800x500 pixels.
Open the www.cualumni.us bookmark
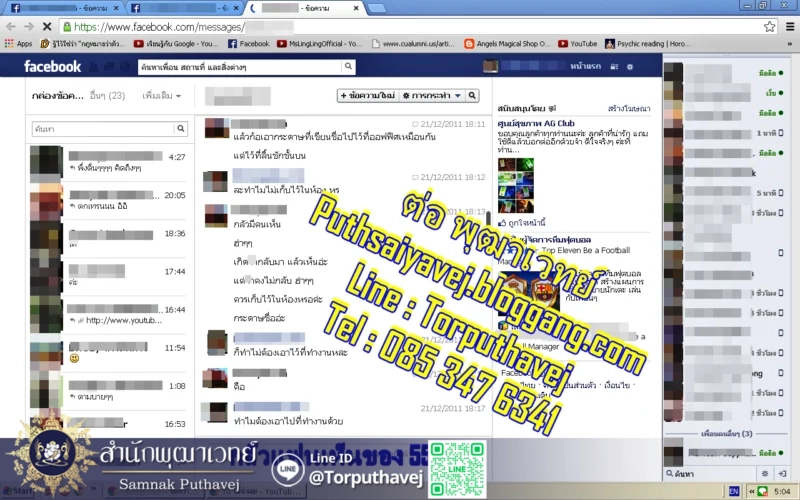point(413,44)
